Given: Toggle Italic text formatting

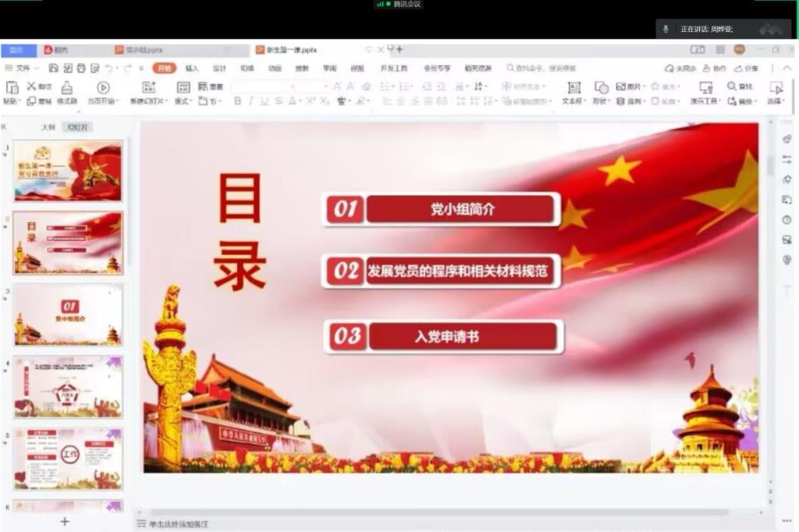Looking at the screenshot, I should point(250,101).
